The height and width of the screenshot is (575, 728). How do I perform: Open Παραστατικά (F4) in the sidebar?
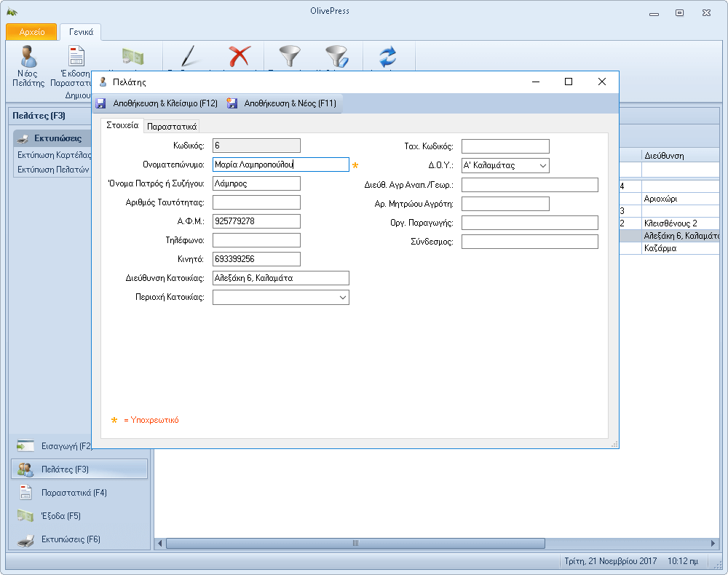pyautogui.click(x=74, y=493)
